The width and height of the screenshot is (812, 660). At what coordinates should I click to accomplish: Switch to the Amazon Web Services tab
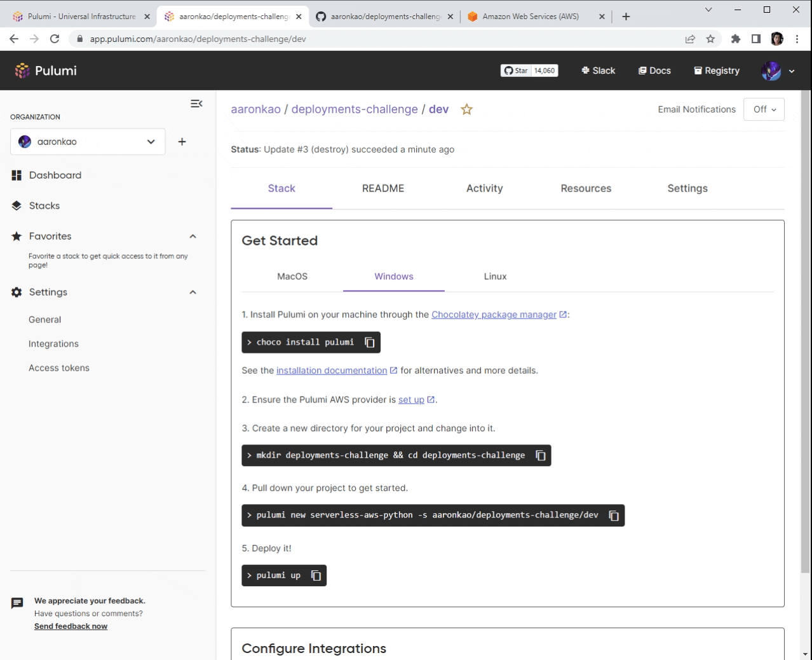pos(536,17)
